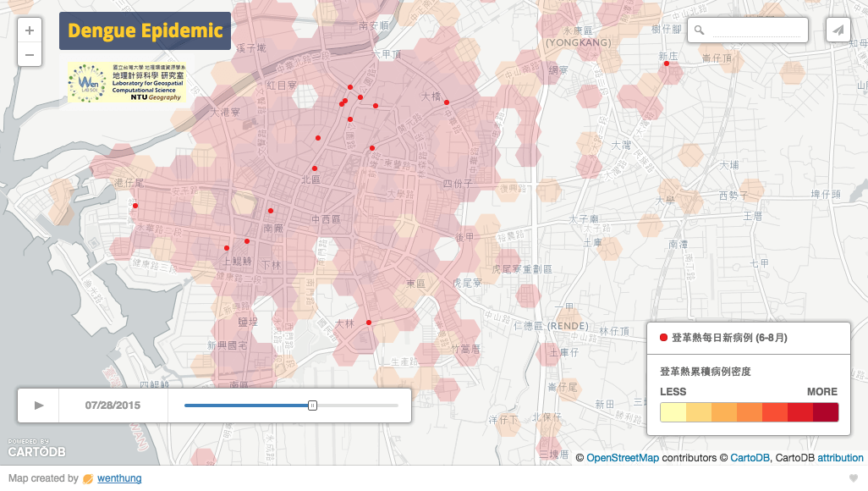The height and width of the screenshot is (491, 868).
Task: Click the magnifying glass search icon
Action: [x=699, y=30]
